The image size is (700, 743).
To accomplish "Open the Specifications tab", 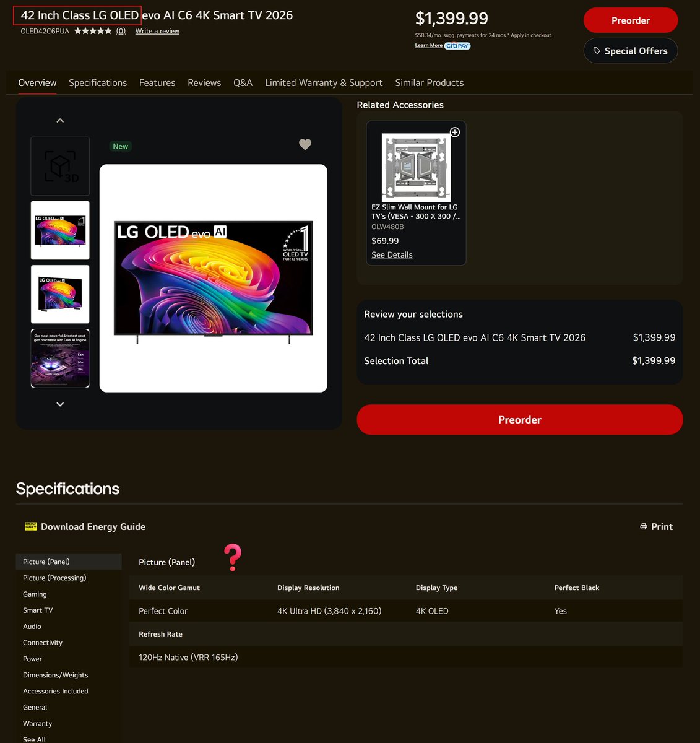I will tap(98, 83).
